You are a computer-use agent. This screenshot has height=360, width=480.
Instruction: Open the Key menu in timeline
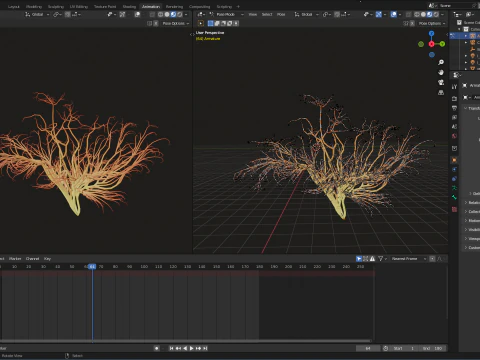click(47, 259)
